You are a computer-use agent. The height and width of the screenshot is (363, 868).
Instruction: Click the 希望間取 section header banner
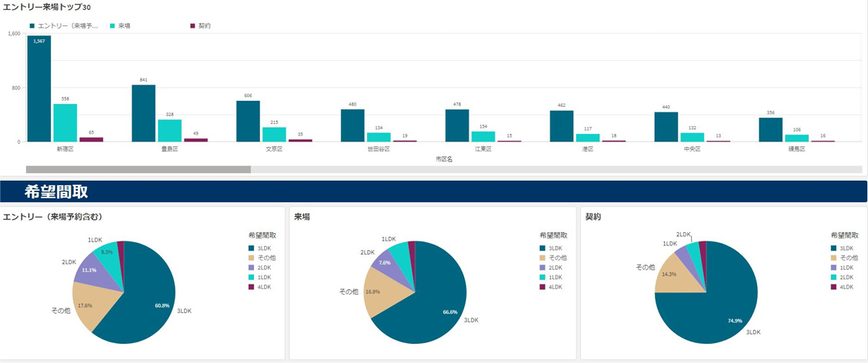(434, 191)
